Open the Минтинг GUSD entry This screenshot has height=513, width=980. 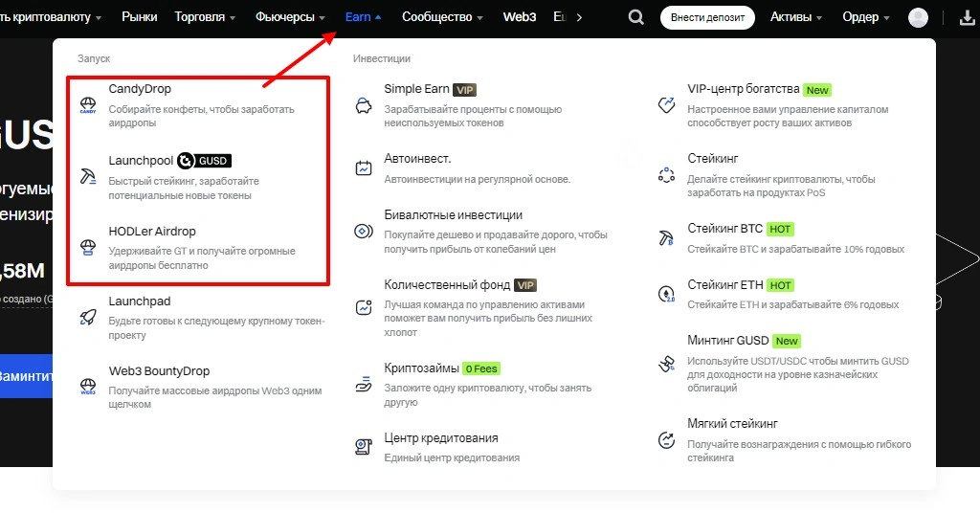pyautogui.click(x=727, y=341)
